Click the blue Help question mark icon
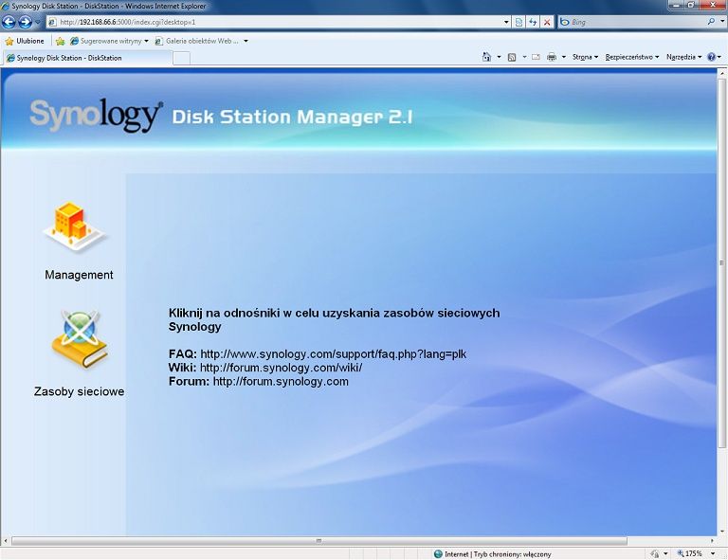Image resolution: width=728 pixels, height=560 pixels. click(x=711, y=57)
